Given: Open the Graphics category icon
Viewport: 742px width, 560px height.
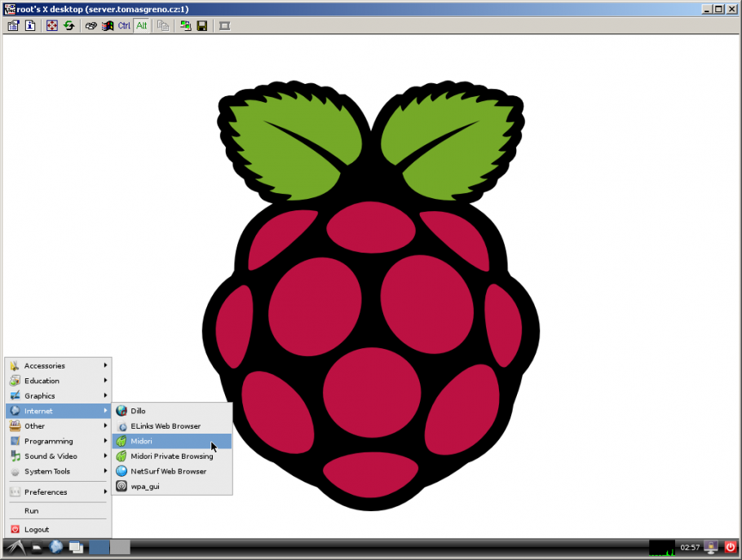Looking at the screenshot, I should pos(15,395).
